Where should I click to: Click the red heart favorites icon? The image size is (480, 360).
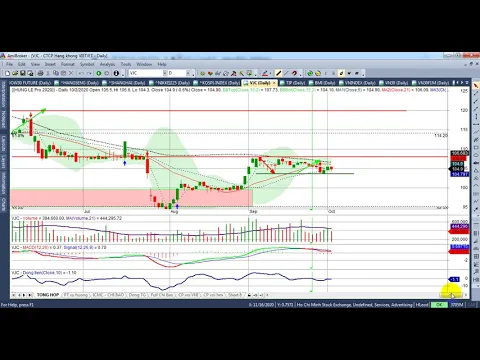pyautogui.click(x=210, y=73)
